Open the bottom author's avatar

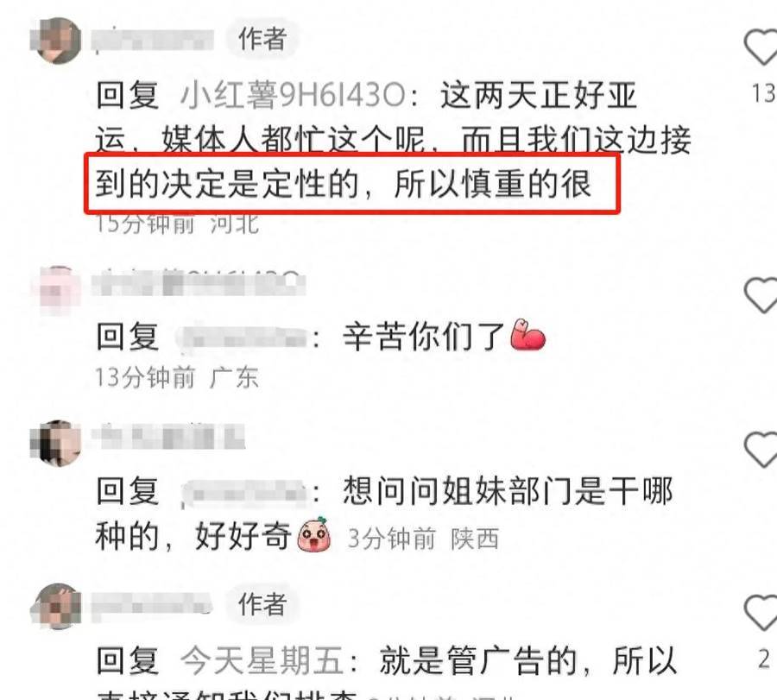(56, 607)
